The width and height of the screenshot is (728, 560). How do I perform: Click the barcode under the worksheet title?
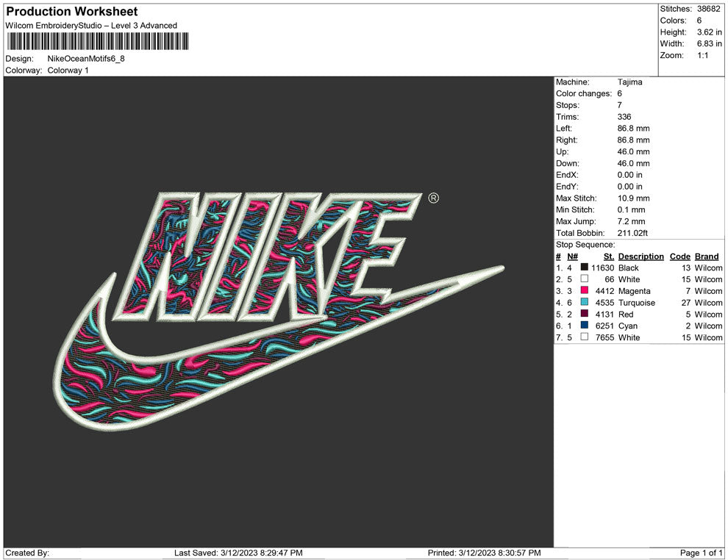[x=98, y=41]
